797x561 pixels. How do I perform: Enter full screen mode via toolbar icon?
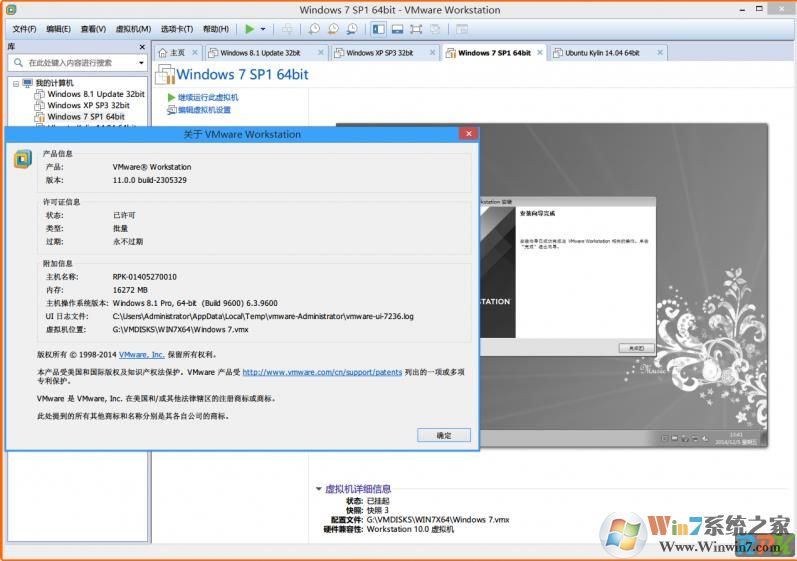[x=416, y=29]
